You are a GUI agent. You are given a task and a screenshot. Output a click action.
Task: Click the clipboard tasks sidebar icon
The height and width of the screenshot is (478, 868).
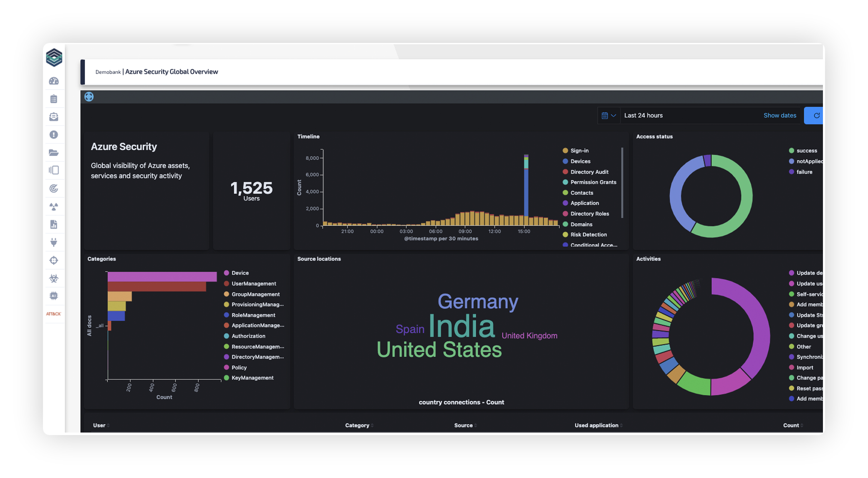tap(54, 99)
